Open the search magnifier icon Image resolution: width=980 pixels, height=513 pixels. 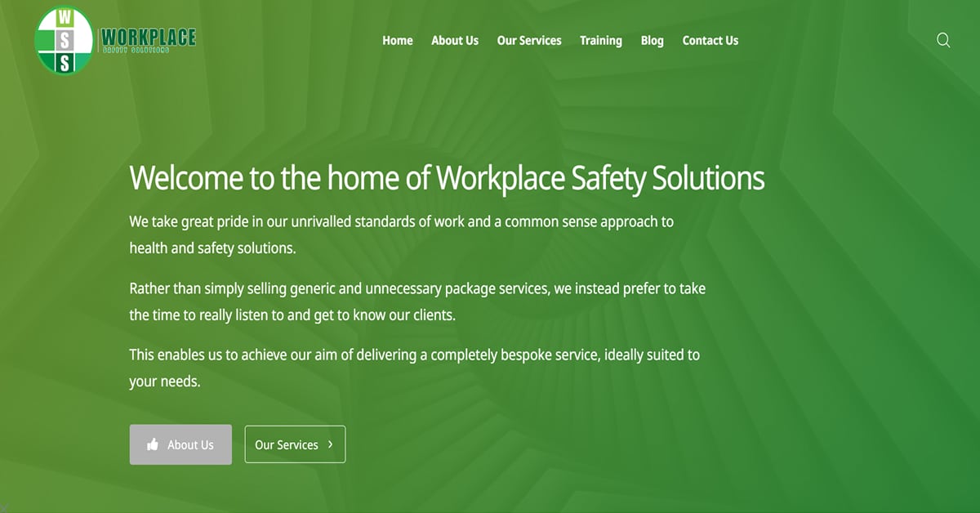(x=943, y=40)
